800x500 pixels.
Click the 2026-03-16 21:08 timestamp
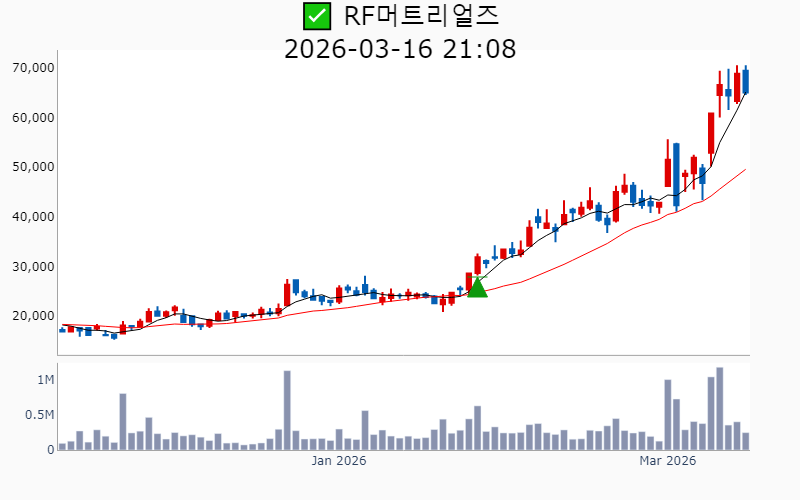tap(400, 48)
